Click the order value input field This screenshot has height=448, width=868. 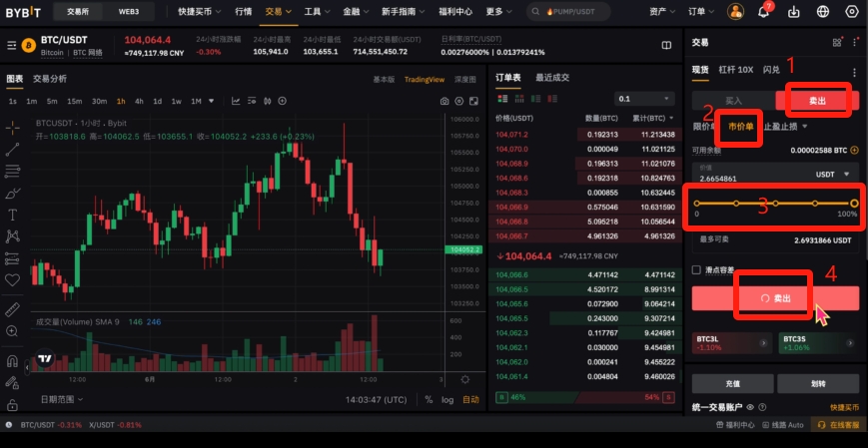point(775,174)
